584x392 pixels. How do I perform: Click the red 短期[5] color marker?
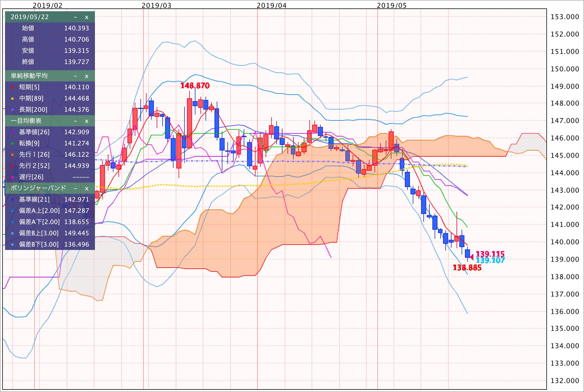click(x=12, y=88)
